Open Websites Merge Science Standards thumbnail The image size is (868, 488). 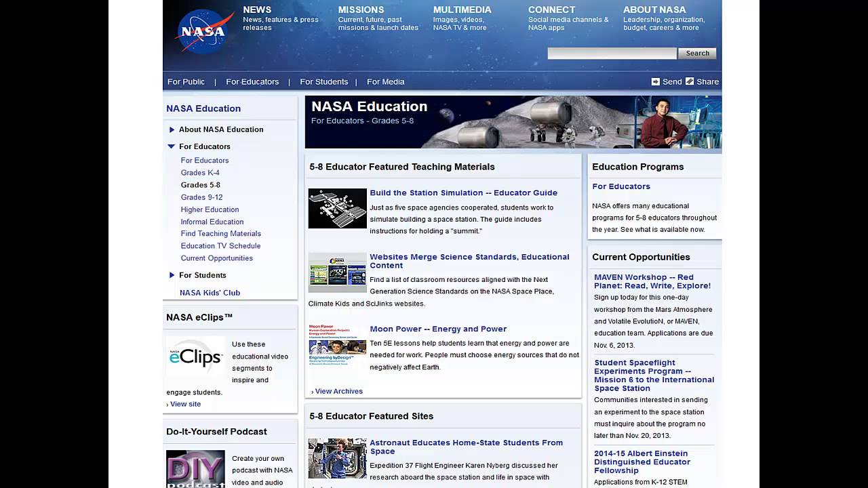click(337, 272)
